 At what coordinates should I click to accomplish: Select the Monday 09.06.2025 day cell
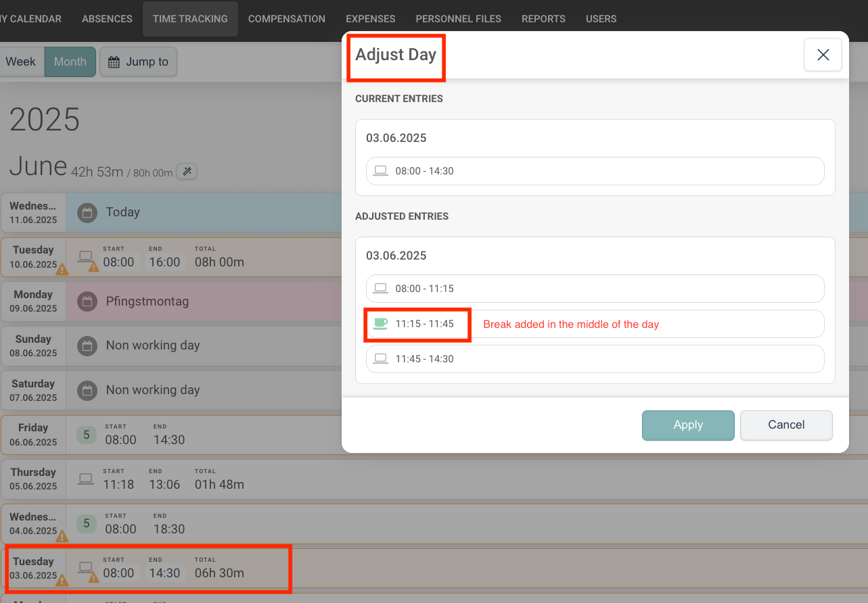(33, 301)
